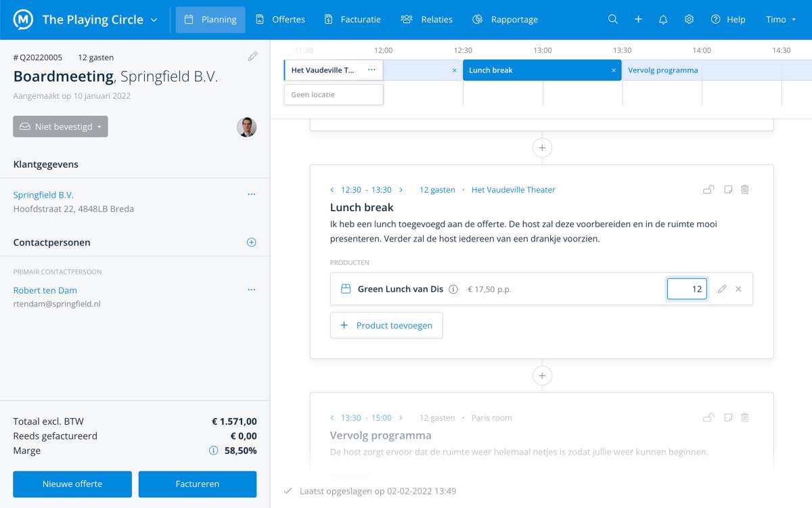Toggle lock on Vervolg programma block

[708, 418]
